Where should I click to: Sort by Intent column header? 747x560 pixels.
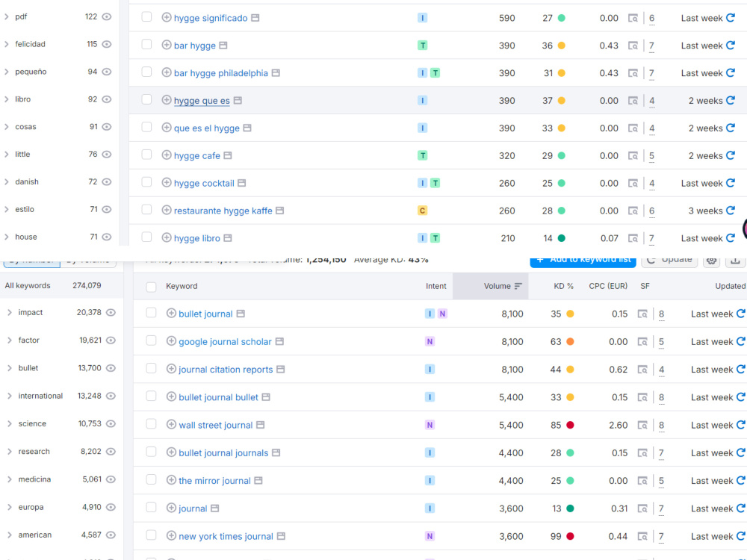pyautogui.click(x=436, y=286)
